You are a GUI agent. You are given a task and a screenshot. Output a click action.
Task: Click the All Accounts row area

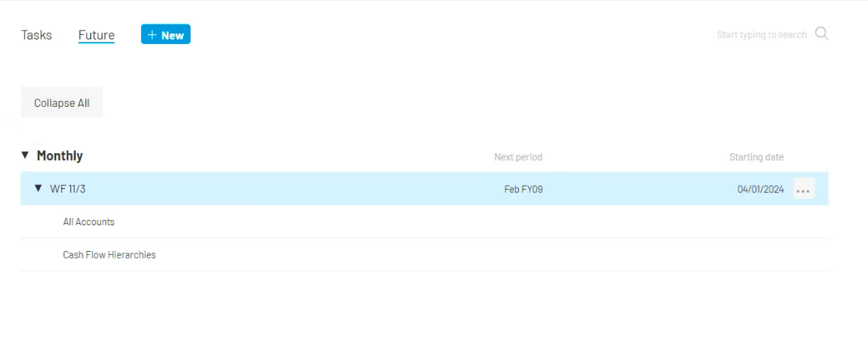click(425, 221)
